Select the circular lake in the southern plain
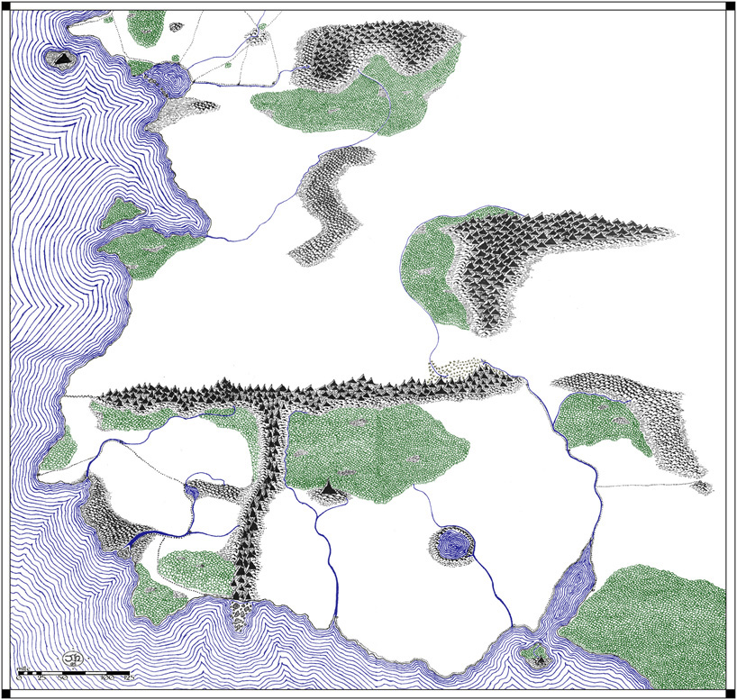 452,545
